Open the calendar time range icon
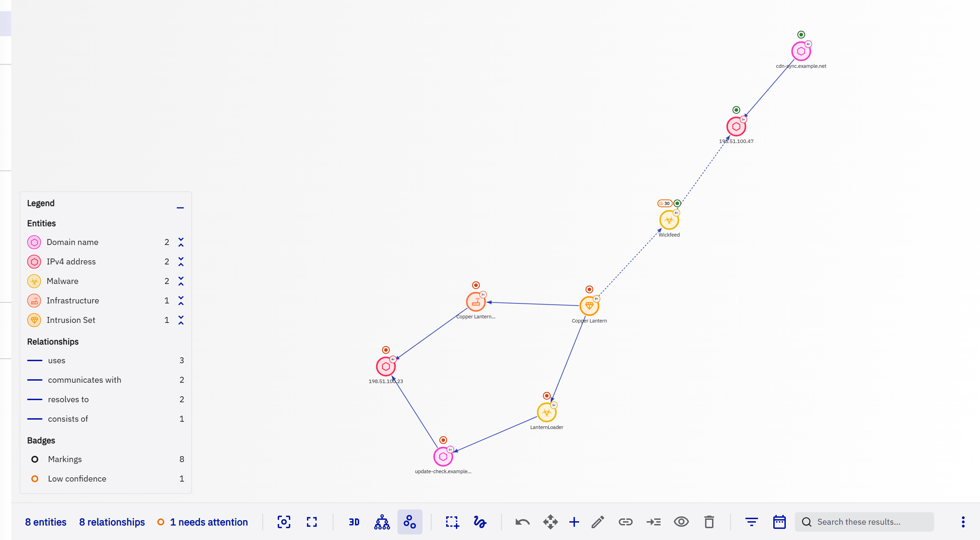The height and width of the screenshot is (540, 980). coord(779,522)
